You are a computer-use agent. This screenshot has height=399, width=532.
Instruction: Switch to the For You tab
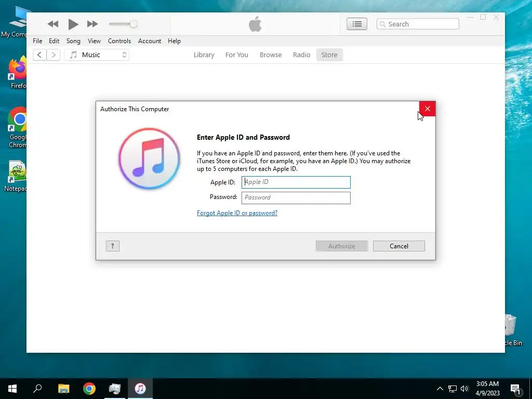tap(237, 55)
